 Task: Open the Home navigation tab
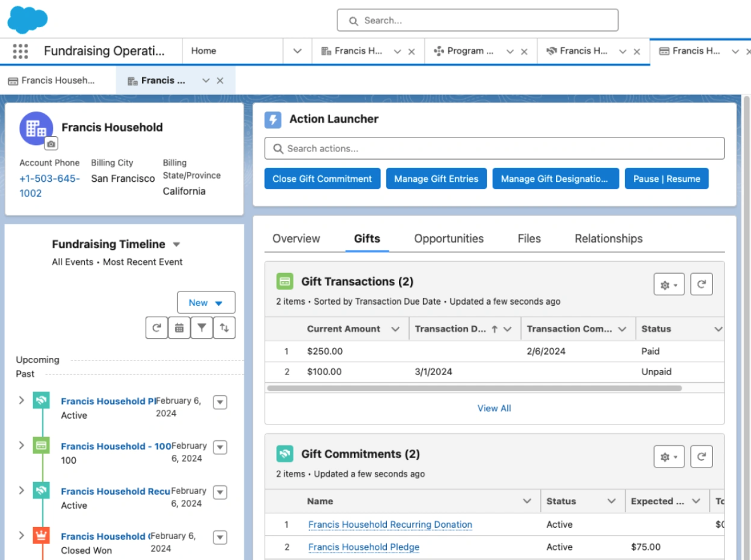(x=203, y=51)
